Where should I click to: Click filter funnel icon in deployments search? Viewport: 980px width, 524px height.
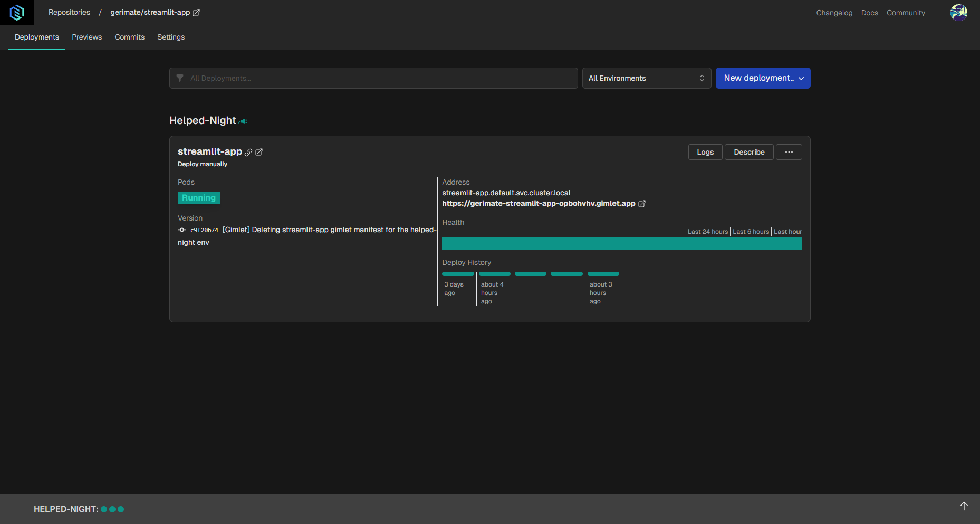(x=180, y=78)
